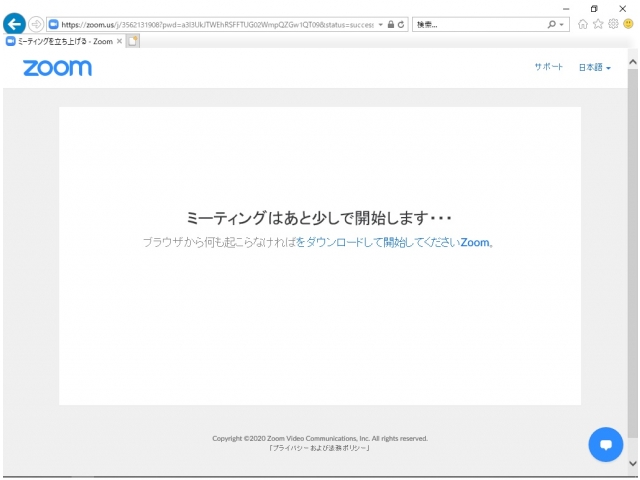Viewport: 640px width, 480px height.
Task: Click the browser forward arrow button
Action: 36,24
